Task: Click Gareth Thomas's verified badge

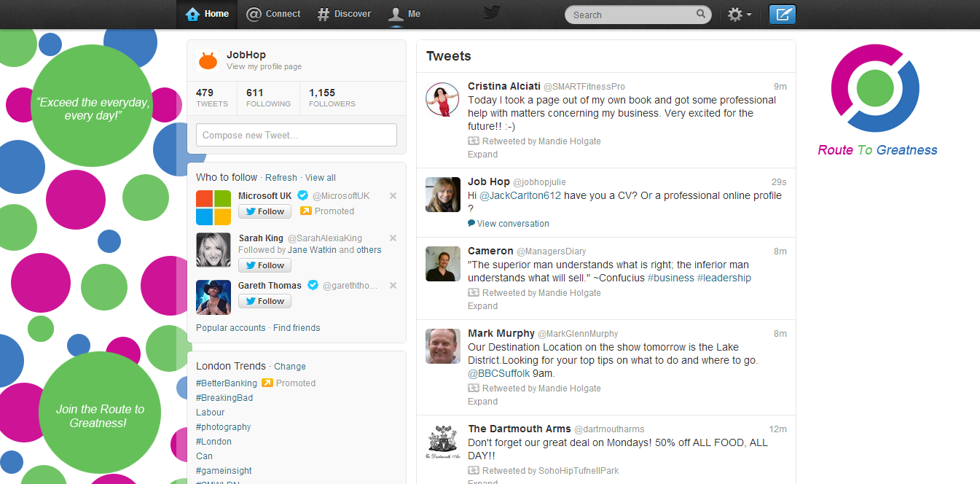Action: click(x=313, y=285)
